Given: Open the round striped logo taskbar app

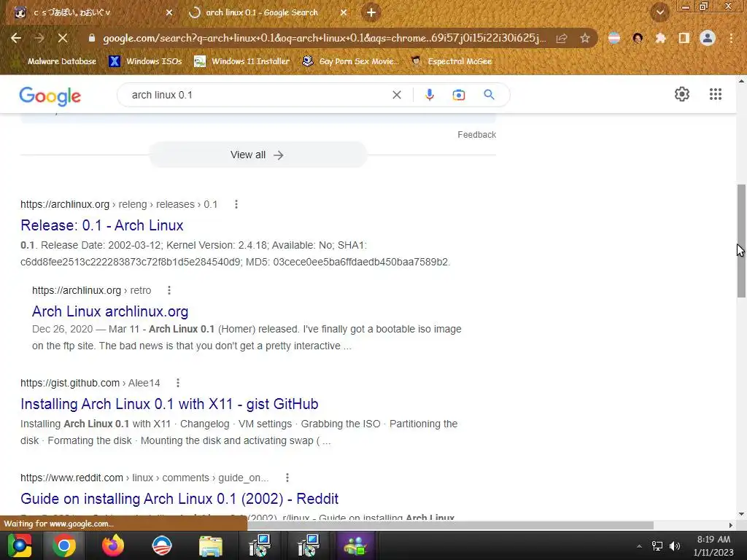Looking at the screenshot, I should [x=161, y=545].
